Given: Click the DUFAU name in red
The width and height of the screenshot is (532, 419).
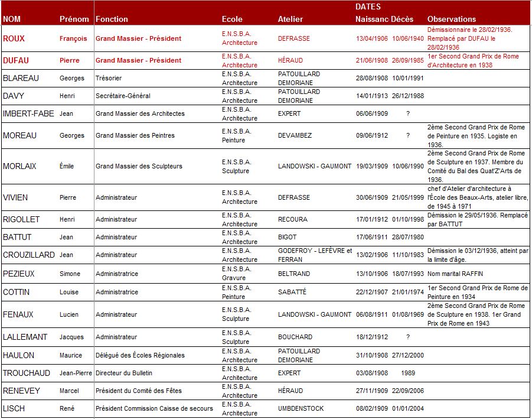Looking at the screenshot, I should pyautogui.click(x=16, y=60).
